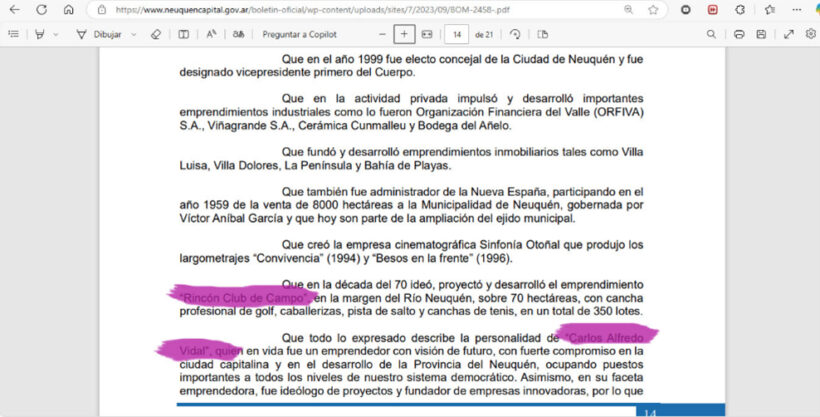Activate the Dibujar drawing tool
Viewport: 820px width, 417px height.
(98, 33)
